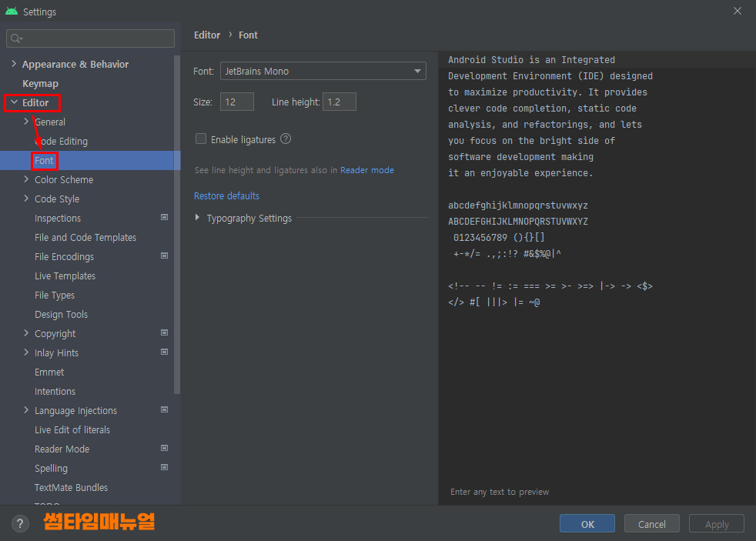Screen dimensions: 756x541
Task: Expand the Language Injections node arrow
Action: point(26,410)
